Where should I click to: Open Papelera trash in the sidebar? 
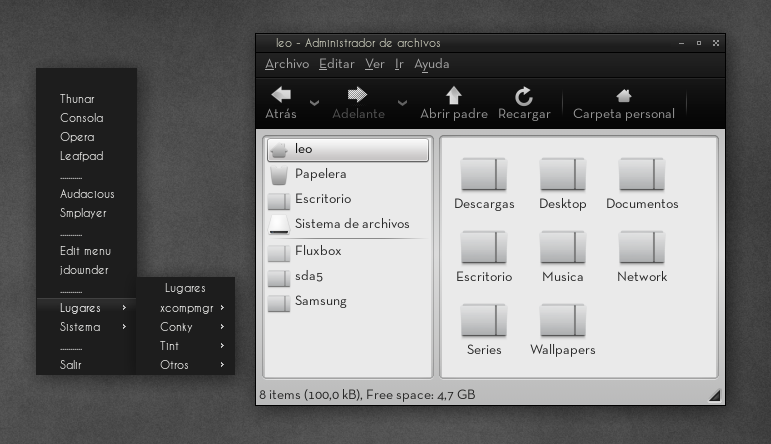(x=348, y=174)
